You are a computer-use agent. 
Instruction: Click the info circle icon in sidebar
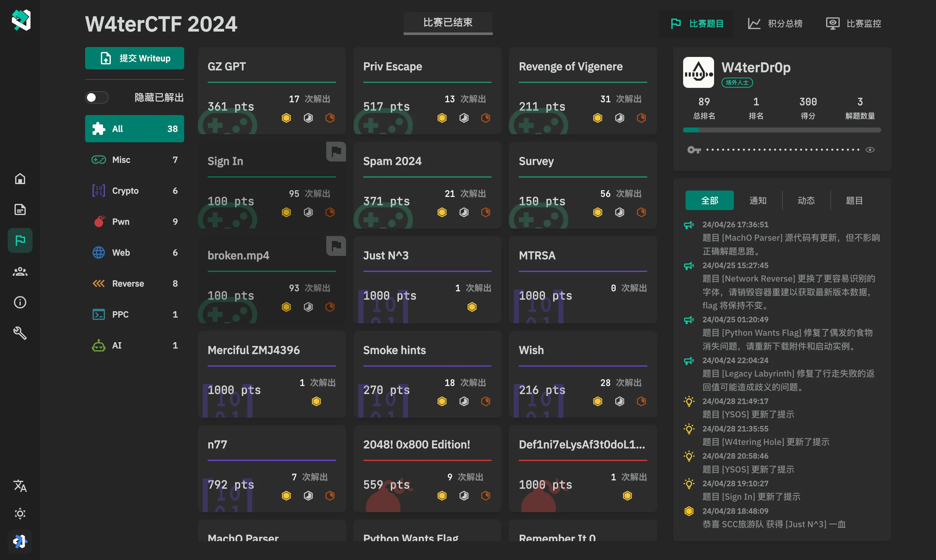tap(20, 302)
